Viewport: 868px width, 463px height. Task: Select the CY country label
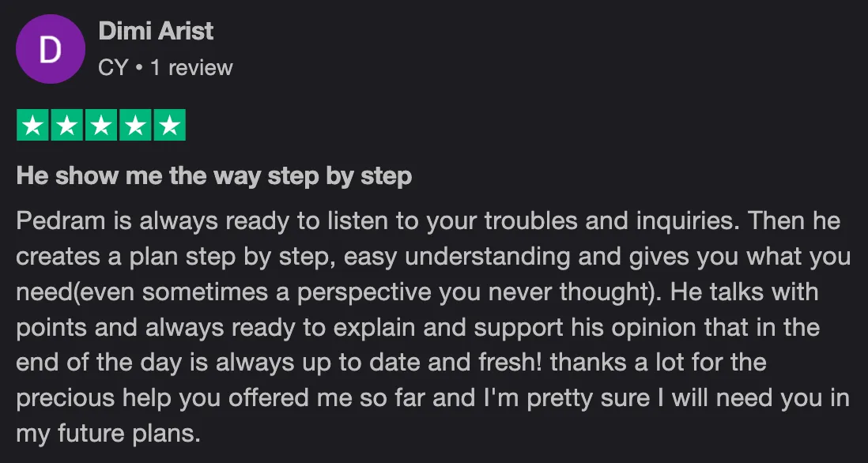tap(114, 68)
